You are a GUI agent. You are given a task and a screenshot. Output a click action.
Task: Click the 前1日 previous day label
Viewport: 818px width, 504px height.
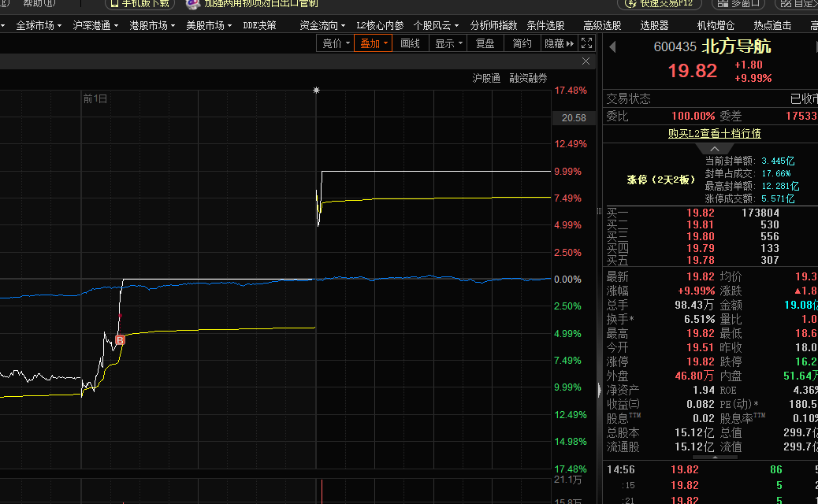[x=95, y=98]
